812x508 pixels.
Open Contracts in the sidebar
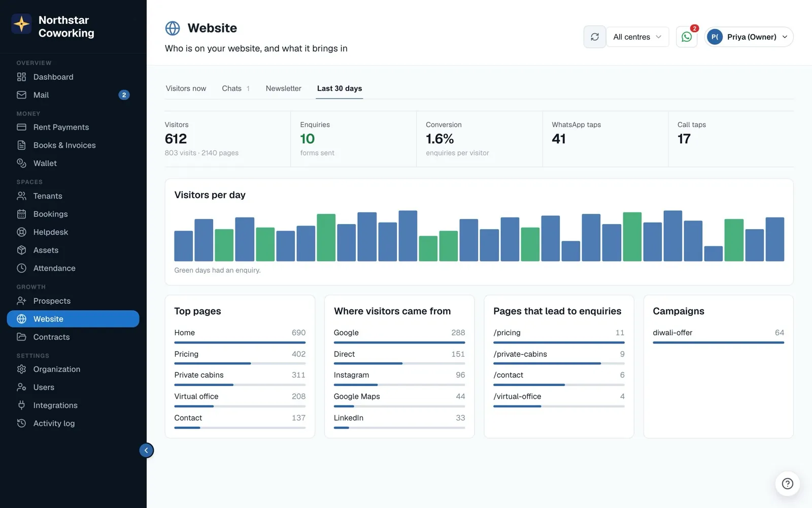(x=73, y=337)
